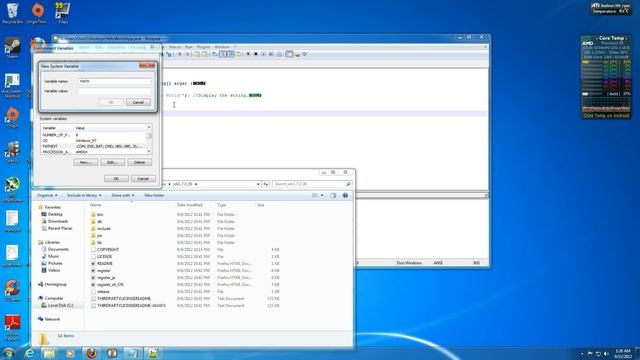Open the Fraps desktop shortcut

pyautogui.click(x=63, y=12)
